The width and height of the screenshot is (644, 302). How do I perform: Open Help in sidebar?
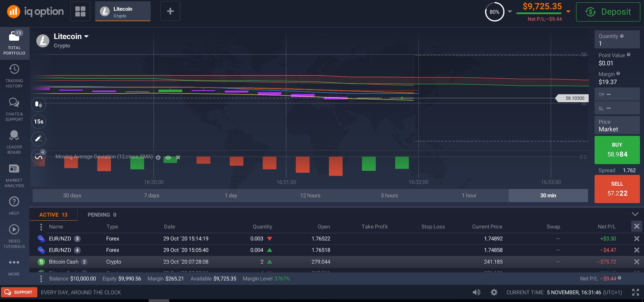click(14, 205)
